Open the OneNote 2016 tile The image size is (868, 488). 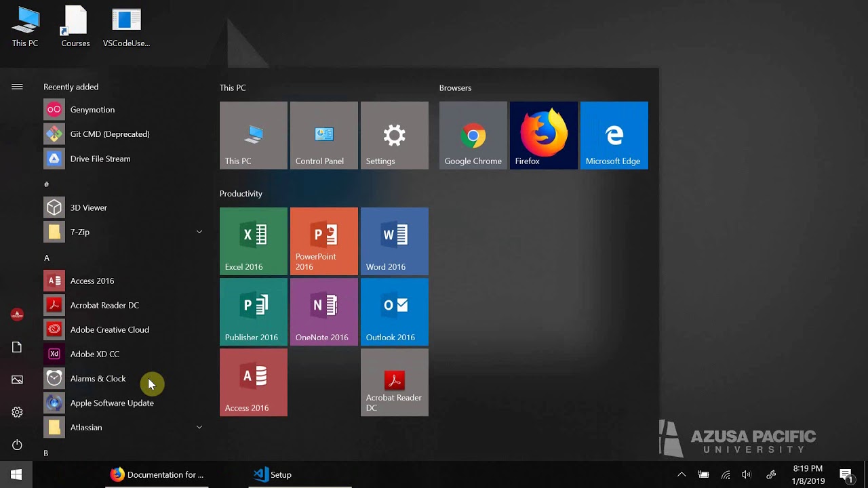(324, 312)
